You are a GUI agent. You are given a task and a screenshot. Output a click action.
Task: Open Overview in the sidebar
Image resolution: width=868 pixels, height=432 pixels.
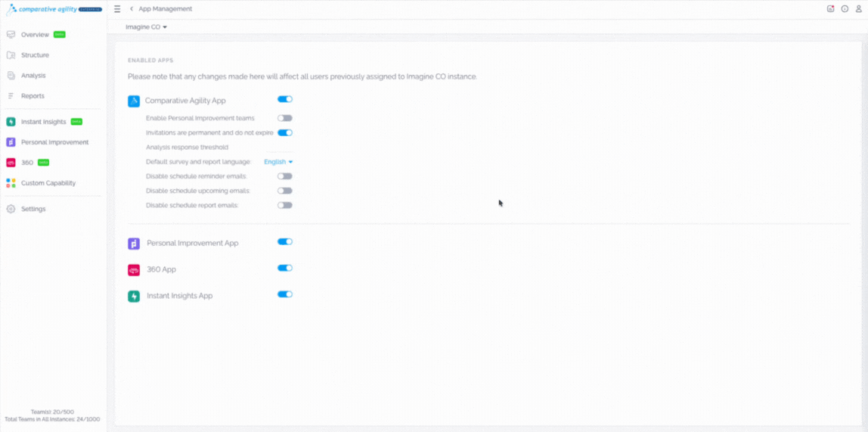[x=35, y=35]
